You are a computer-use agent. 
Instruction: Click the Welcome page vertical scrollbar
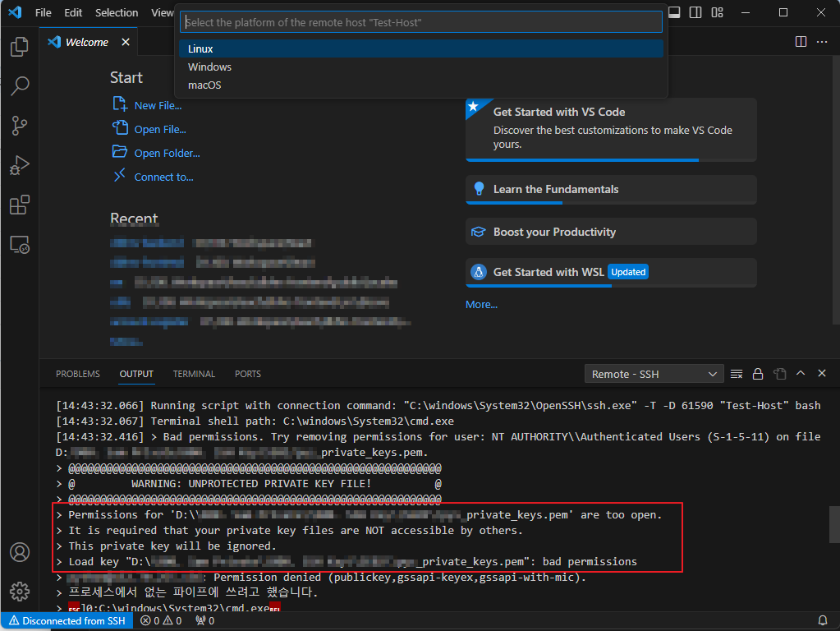click(836, 191)
